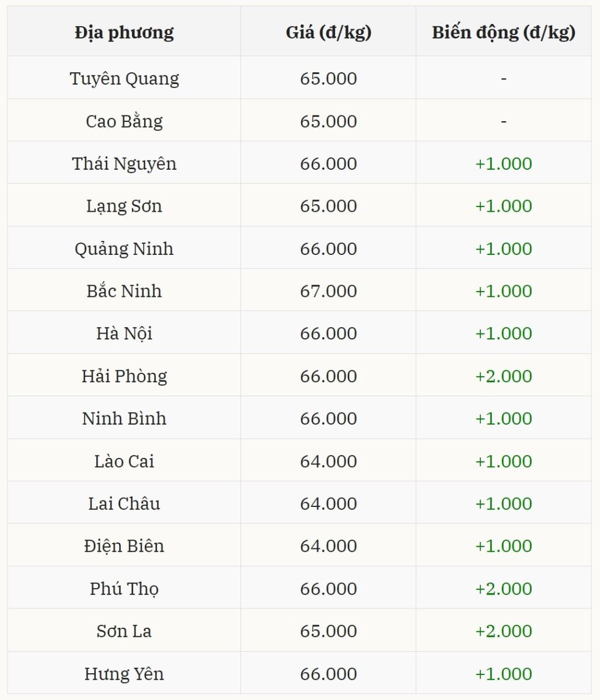Screen dimensions: 600x700
Task: Select the Điện Biên cell
Action: click(124, 546)
